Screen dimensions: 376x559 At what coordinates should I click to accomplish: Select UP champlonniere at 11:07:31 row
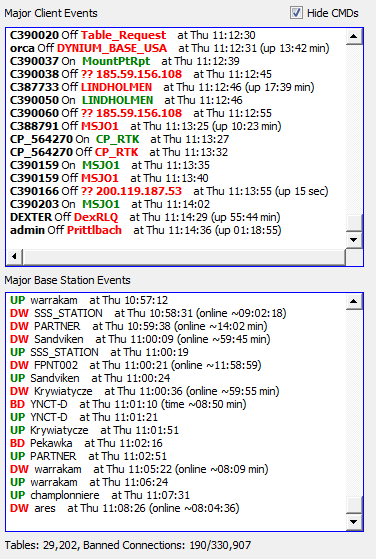(x=100, y=495)
